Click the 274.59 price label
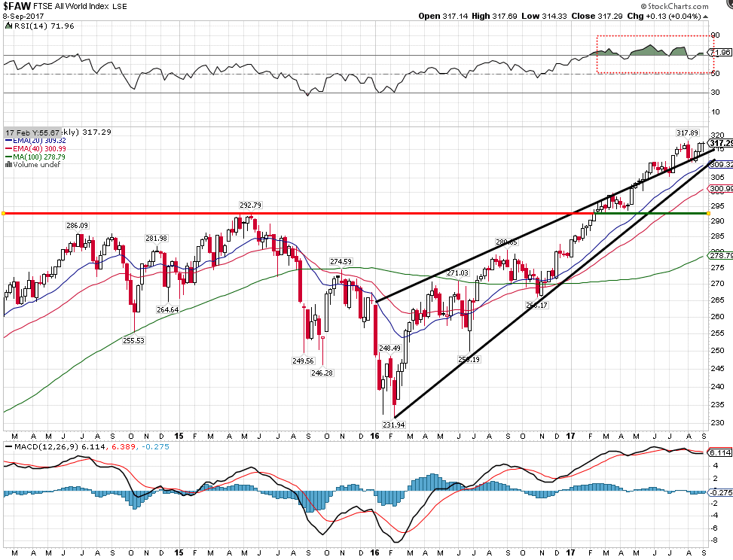Screen dimensions: 733x560 pos(341,261)
